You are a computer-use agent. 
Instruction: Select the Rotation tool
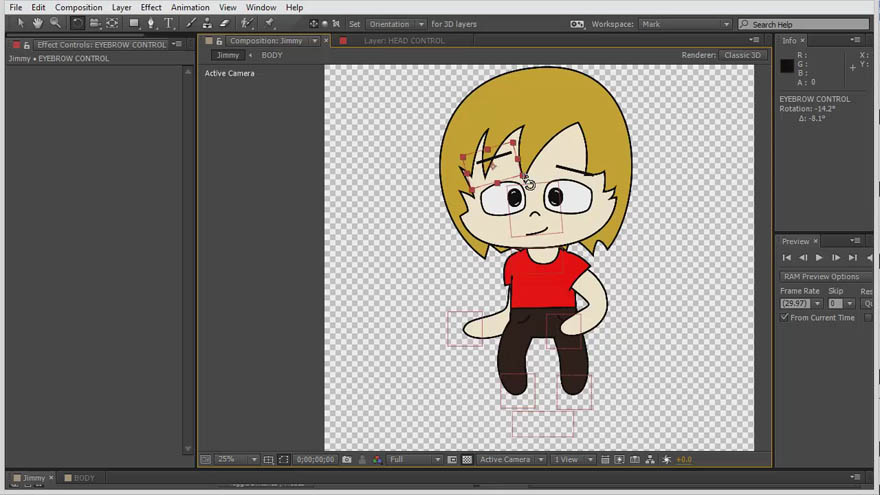point(77,24)
